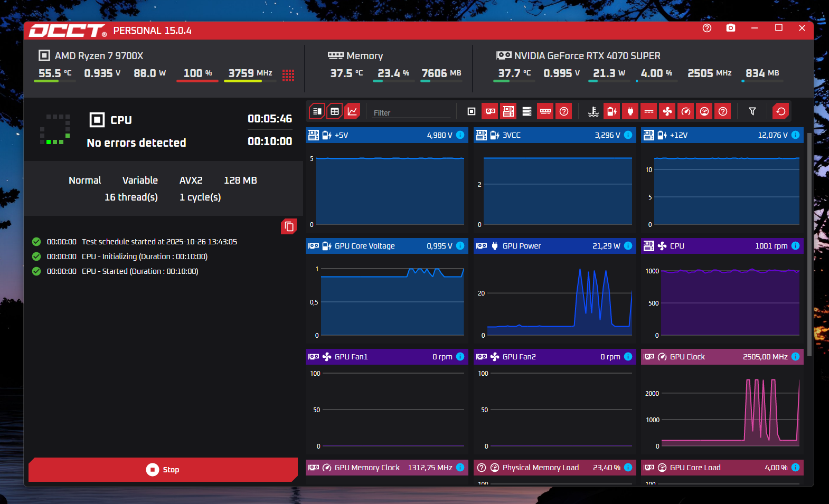Toggle the power plug sensor filter
Viewport: 829px width, 504px height.
click(630, 111)
